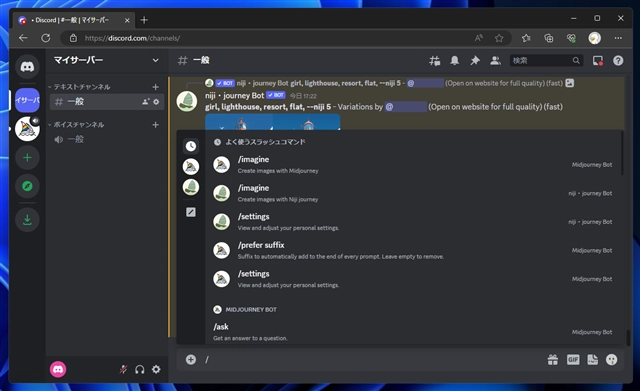Open the Explore servers compass icon
The width and height of the screenshot is (640, 391).
[27, 186]
